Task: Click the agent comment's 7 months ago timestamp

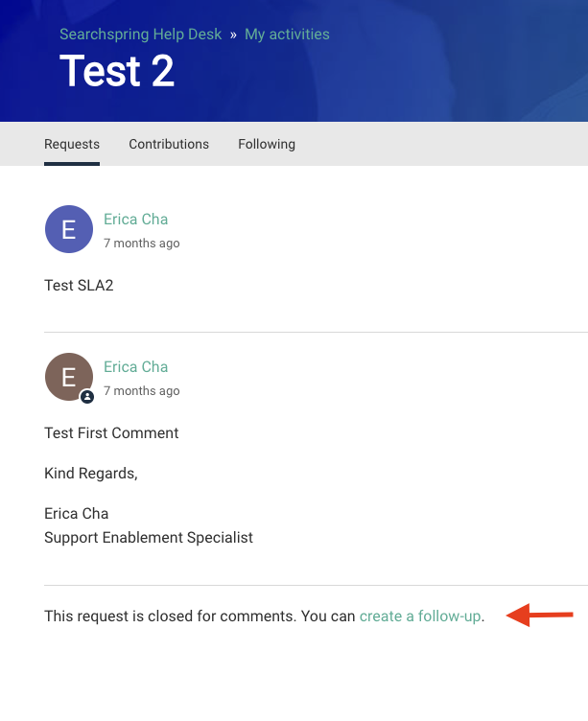Action: point(142,391)
